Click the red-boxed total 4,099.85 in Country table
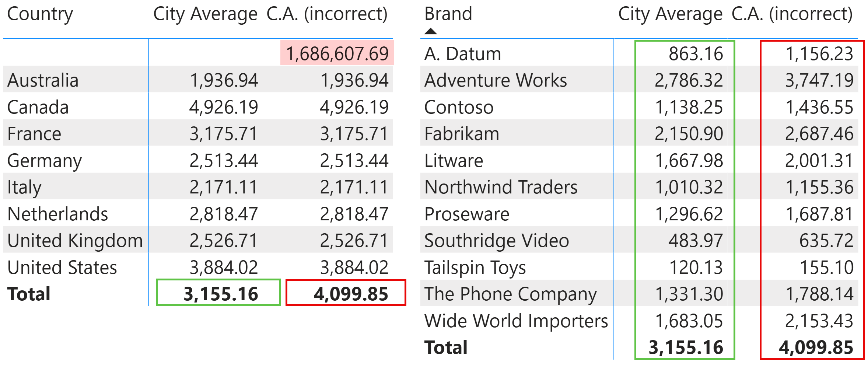Screen dimensions: 868x367 (350, 294)
